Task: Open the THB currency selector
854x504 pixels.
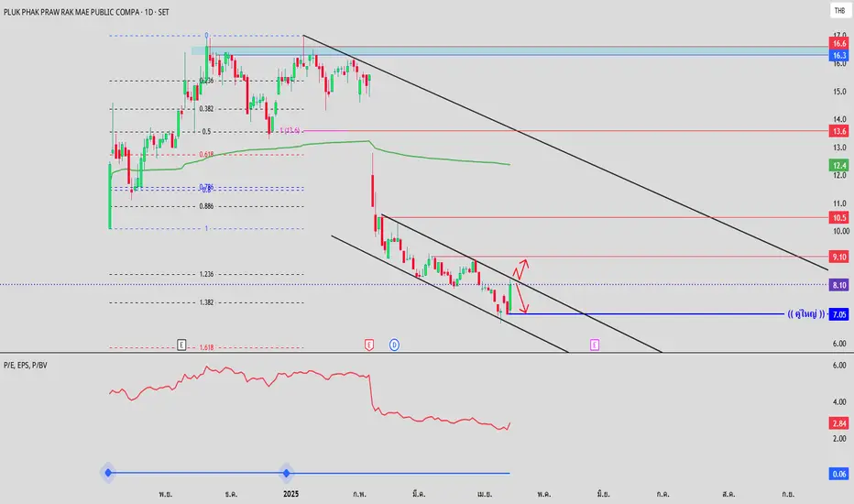Action: coord(840,11)
